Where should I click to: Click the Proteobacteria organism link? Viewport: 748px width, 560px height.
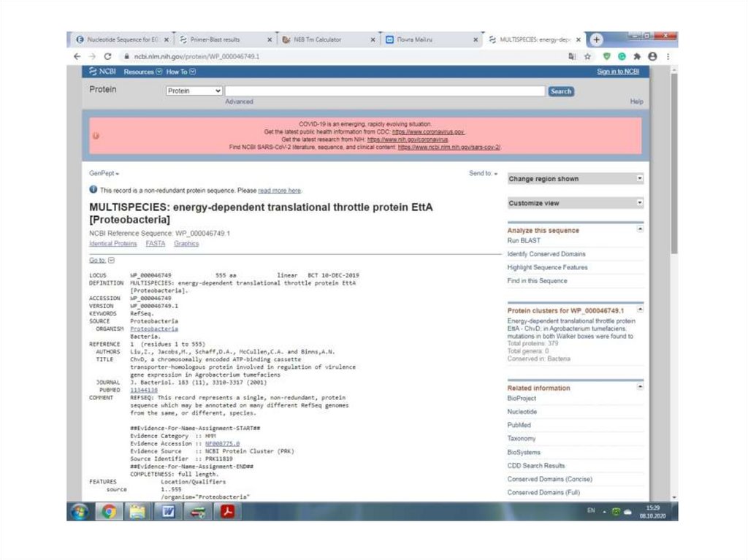tap(154, 329)
